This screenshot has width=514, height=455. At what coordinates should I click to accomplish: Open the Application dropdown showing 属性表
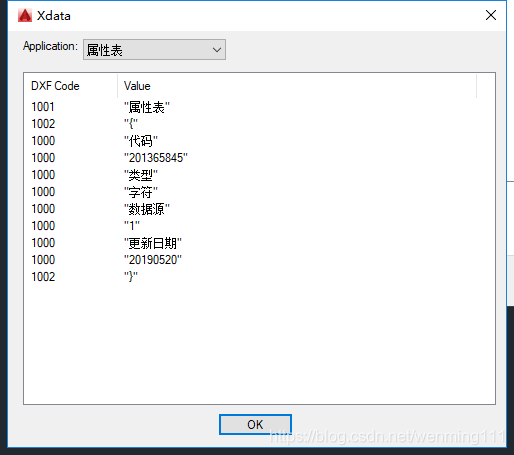154,50
